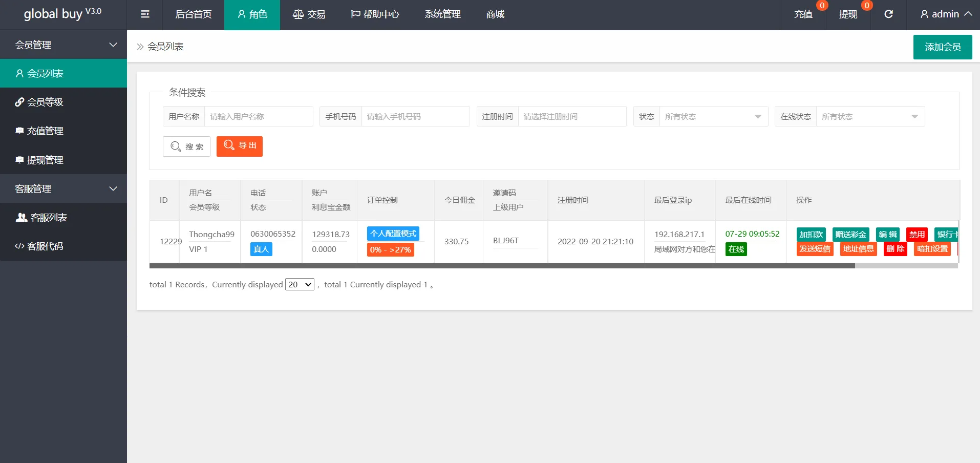This screenshot has width=980, height=463.
Task: Open the 系统管理 top menu
Action: pyautogui.click(x=442, y=14)
